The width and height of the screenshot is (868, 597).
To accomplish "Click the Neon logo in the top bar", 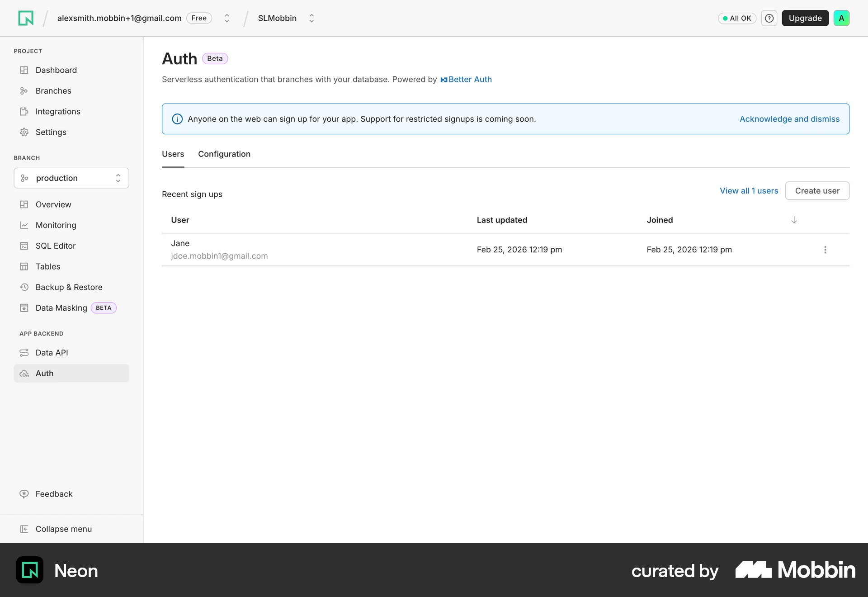I will 26,18.
